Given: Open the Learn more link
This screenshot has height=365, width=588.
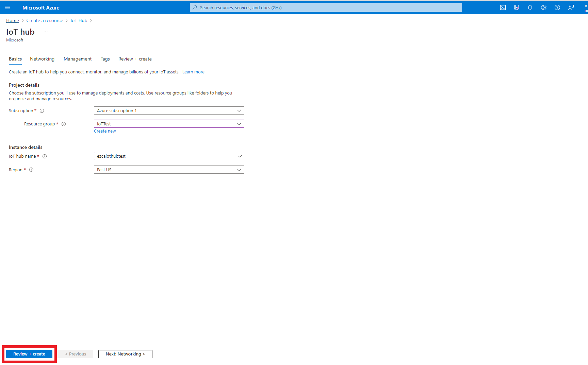Looking at the screenshot, I should [x=193, y=72].
